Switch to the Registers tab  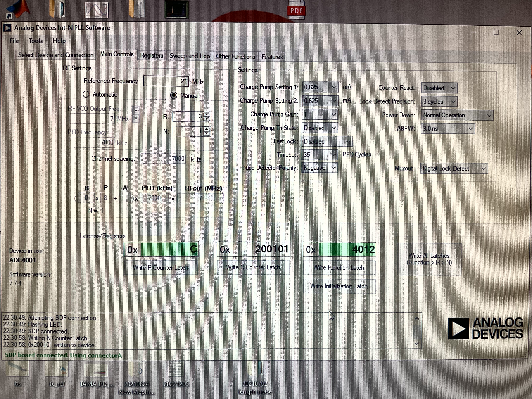pyautogui.click(x=151, y=56)
